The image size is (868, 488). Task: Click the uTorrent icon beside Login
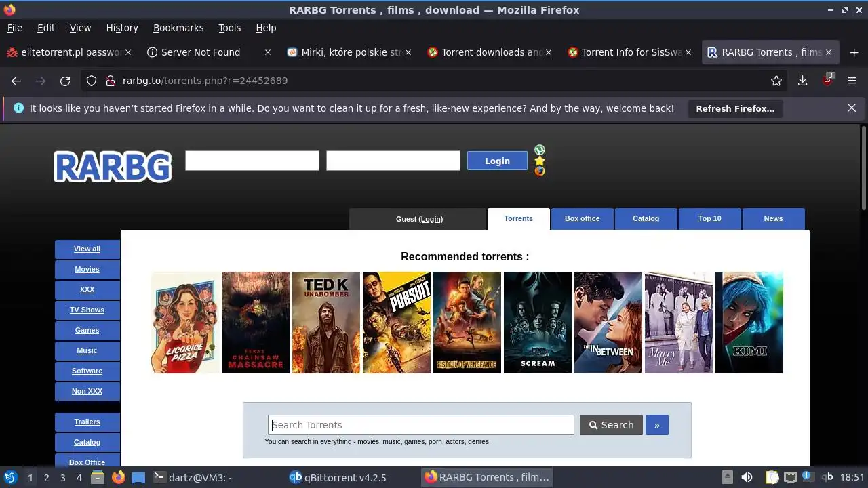click(540, 150)
